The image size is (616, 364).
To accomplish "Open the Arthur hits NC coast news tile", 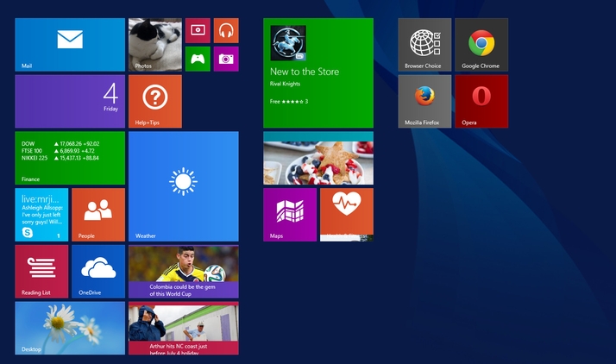I will pos(184,329).
